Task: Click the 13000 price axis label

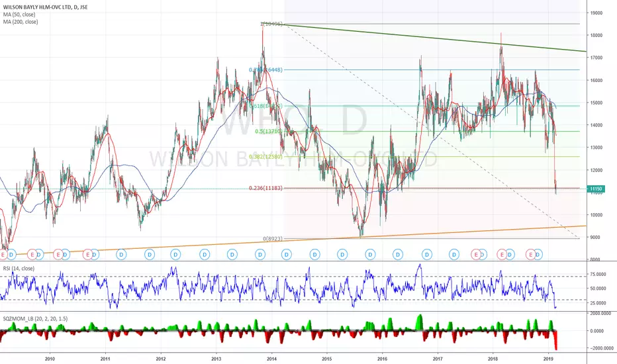Action: click(x=596, y=148)
